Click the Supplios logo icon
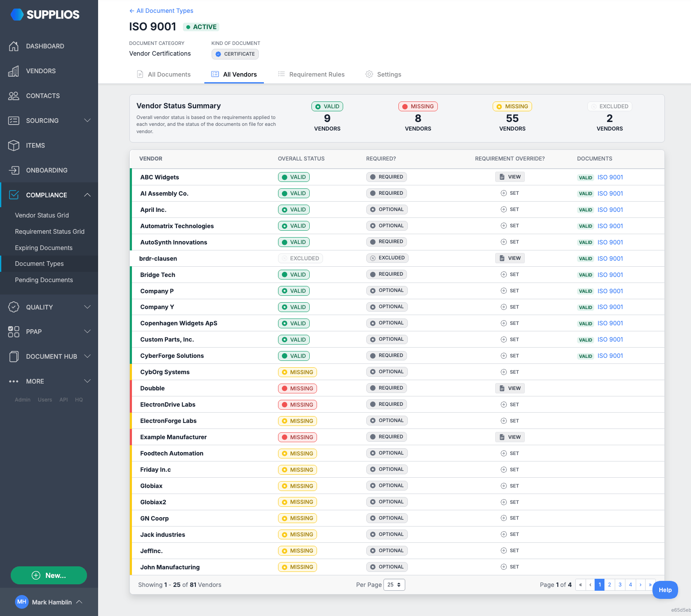 click(17, 15)
